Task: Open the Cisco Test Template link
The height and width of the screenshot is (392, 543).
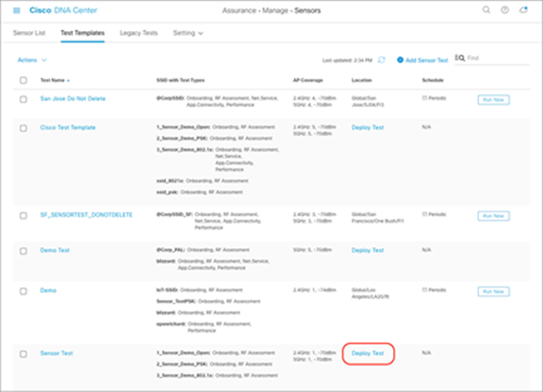Action: (x=68, y=127)
